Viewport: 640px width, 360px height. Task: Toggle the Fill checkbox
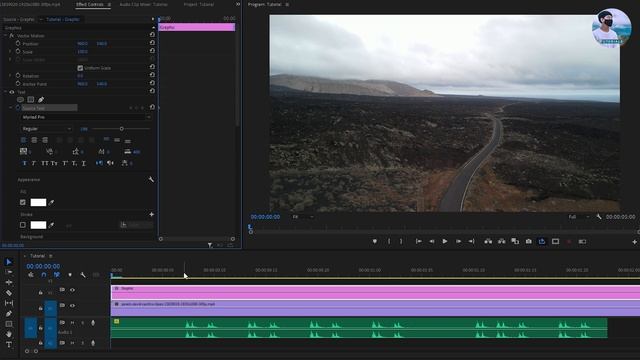point(23,202)
